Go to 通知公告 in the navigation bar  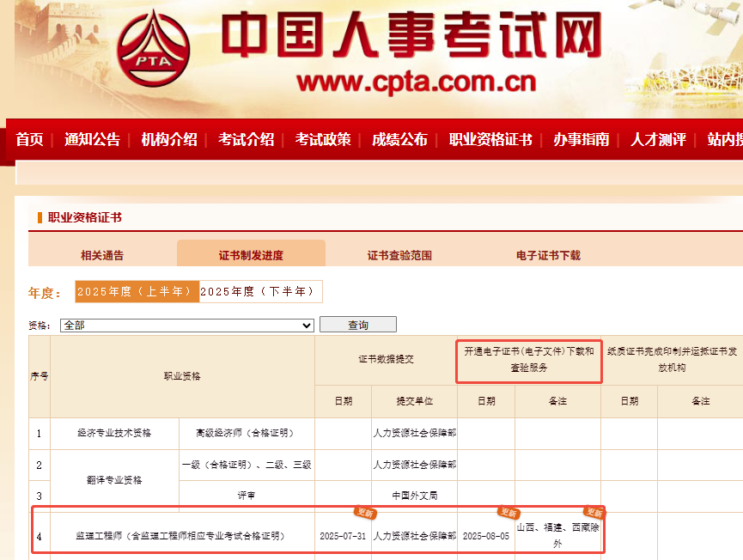[x=93, y=139]
